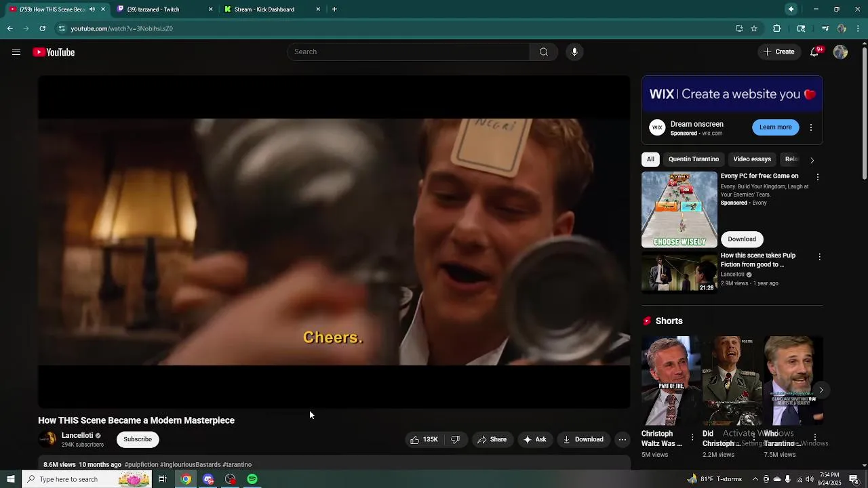Click Learn more on Wix ad

click(775, 127)
